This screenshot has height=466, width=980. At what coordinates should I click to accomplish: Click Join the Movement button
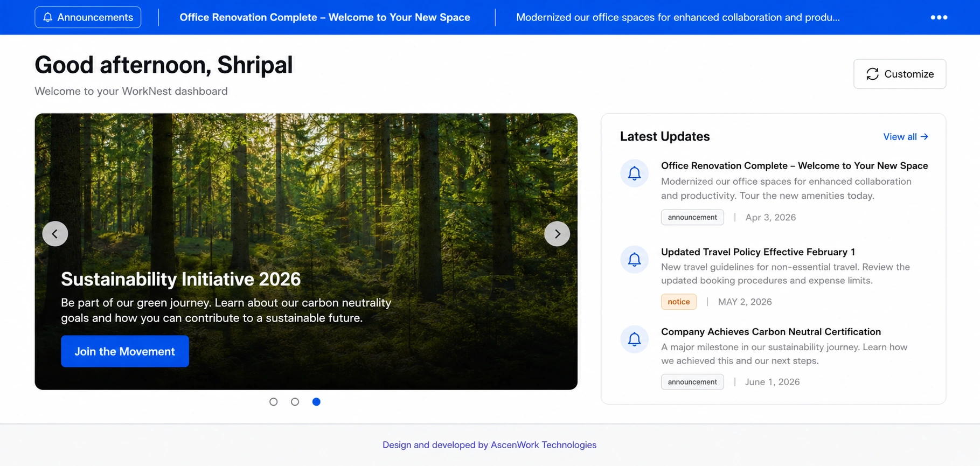[125, 351]
